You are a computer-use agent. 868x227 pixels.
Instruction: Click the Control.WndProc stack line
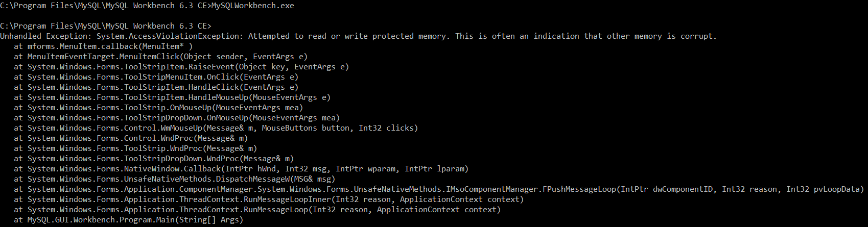tap(131, 138)
